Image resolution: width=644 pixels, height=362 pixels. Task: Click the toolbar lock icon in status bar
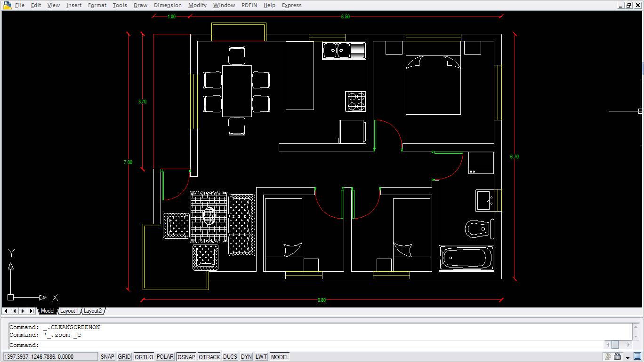click(618, 357)
